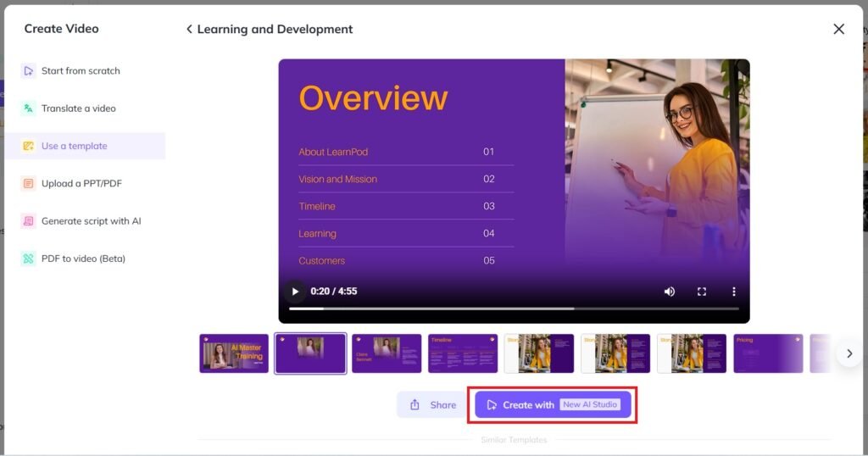Enter fullscreen video mode
The image size is (868, 456).
(701, 292)
